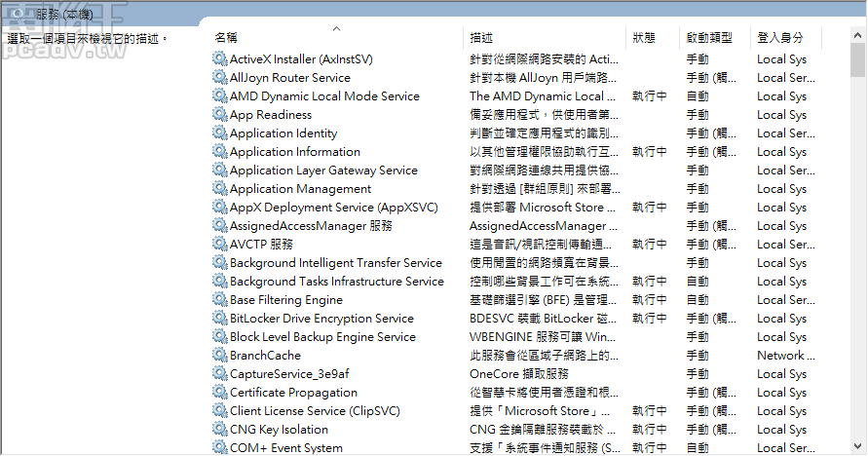Click the gear icon beside BranchCache
This screenshot has width=868, height=456.
(220, 356)
